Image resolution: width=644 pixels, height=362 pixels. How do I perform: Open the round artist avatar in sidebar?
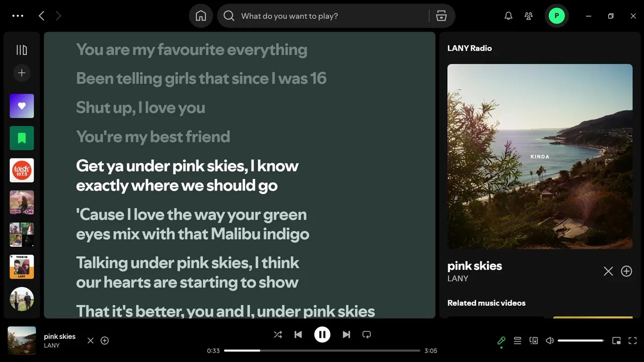click(x=22, y=299)
